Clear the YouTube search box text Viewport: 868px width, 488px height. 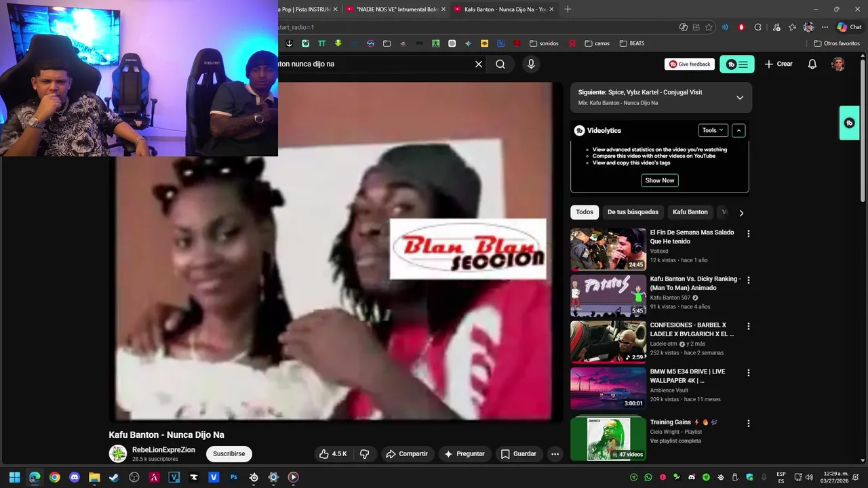point(479,64)
